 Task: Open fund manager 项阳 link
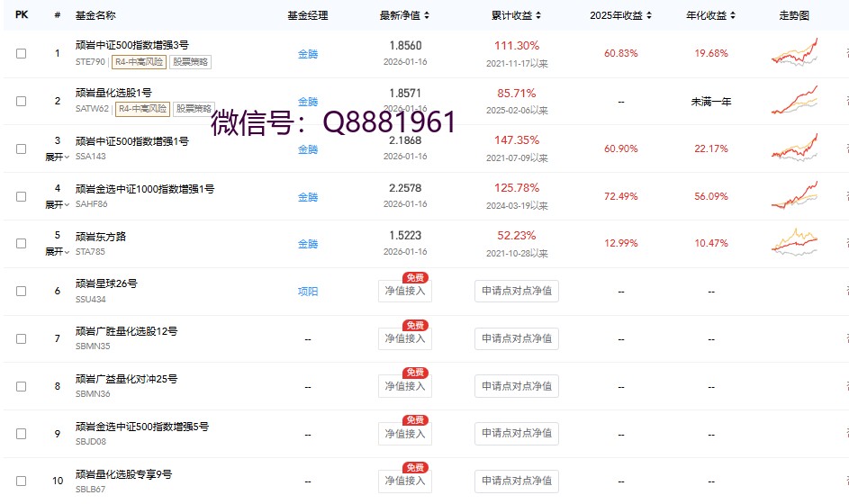point(308,292)
